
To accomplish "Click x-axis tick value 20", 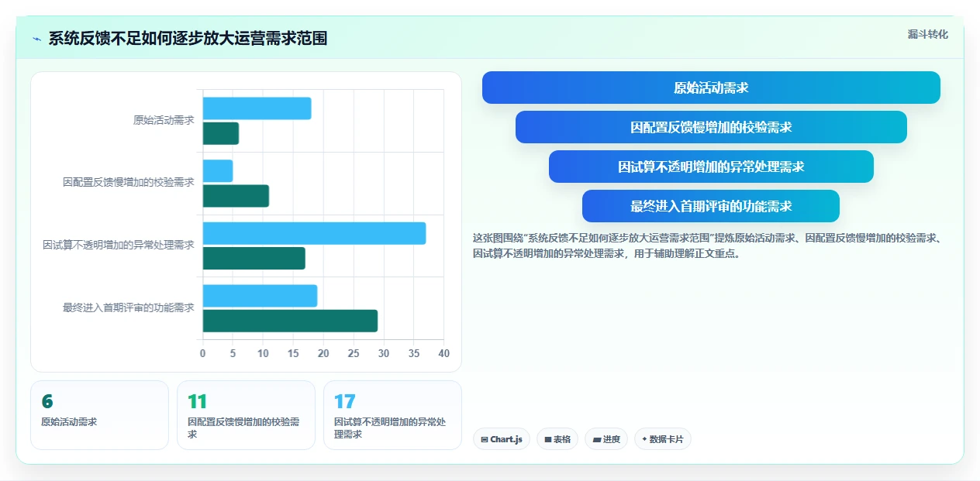I will point(323,353).
